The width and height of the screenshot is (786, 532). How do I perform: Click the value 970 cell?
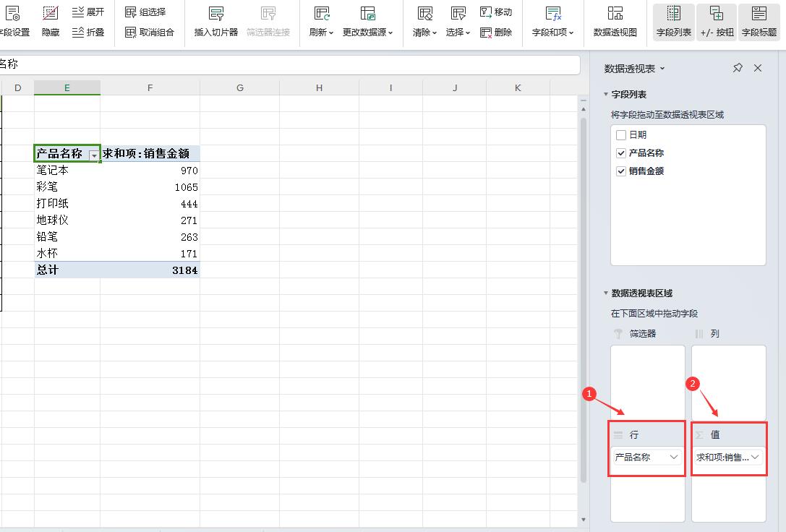(x=150, y=170)
